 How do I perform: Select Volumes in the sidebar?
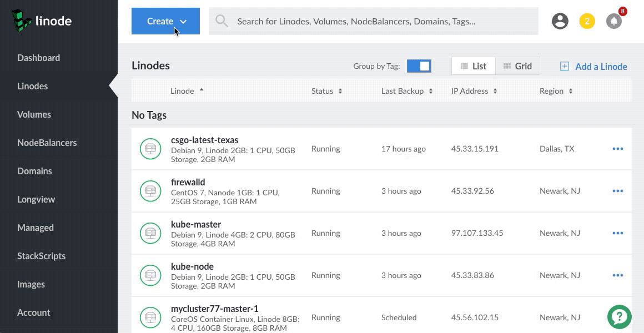coord(34,114)
